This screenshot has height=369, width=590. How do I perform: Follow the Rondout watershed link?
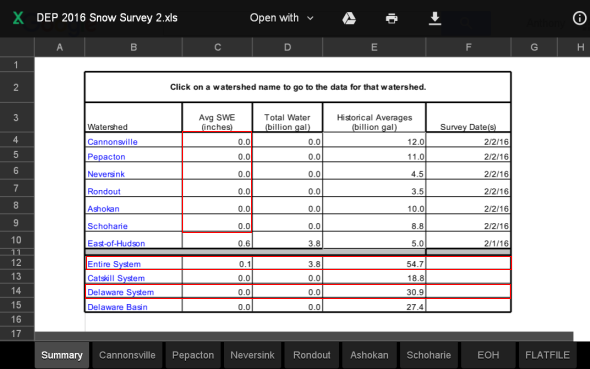104,191
